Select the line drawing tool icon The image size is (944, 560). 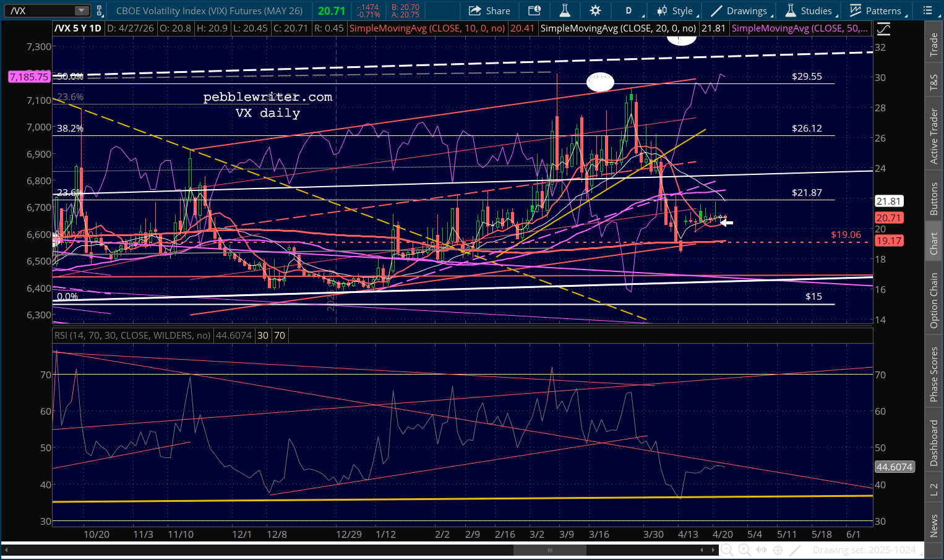[796, 550]
